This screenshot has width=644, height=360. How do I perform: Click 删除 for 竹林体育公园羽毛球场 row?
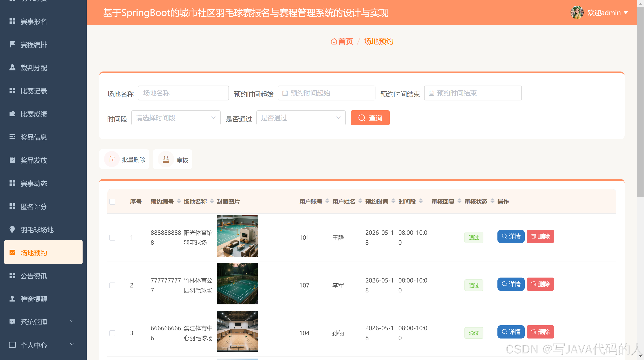click(x=540, y=284)
